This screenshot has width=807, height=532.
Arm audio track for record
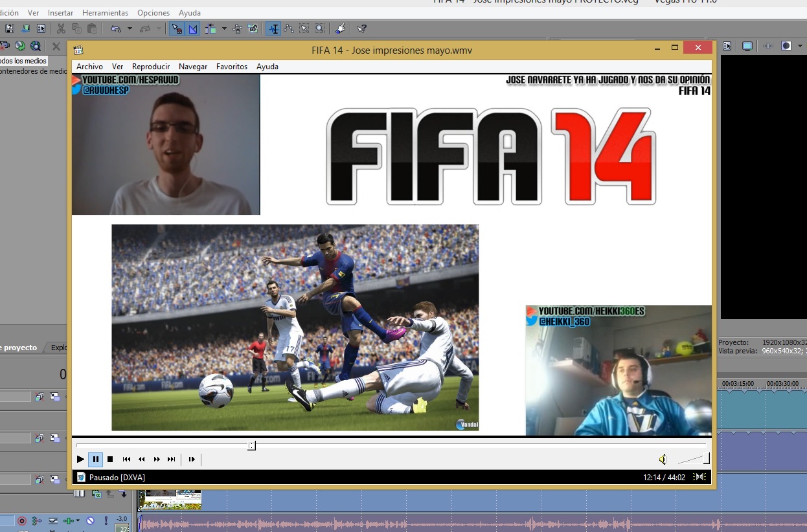click(x=22, y=520)
